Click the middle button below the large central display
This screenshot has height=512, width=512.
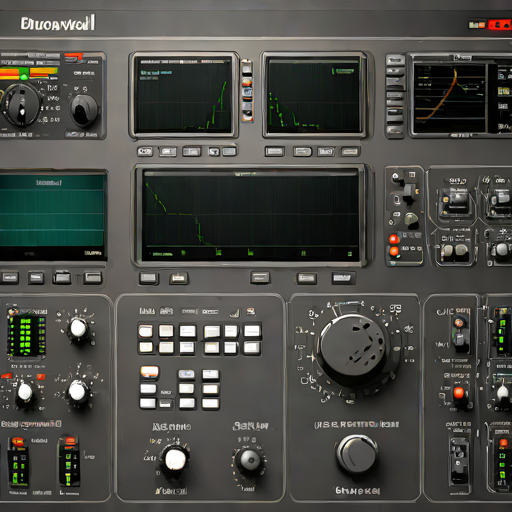point(260,277)
